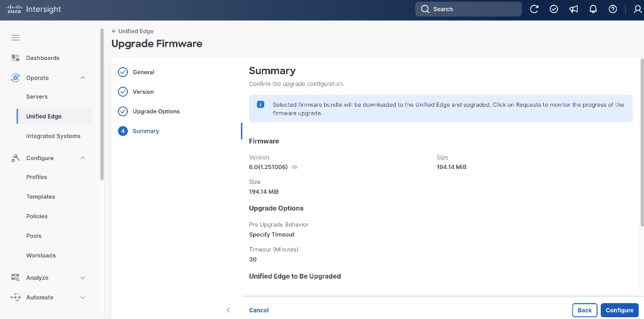Open the Requests checkmark icon
This screenshot has width=644, height=319.
[553, 9]
